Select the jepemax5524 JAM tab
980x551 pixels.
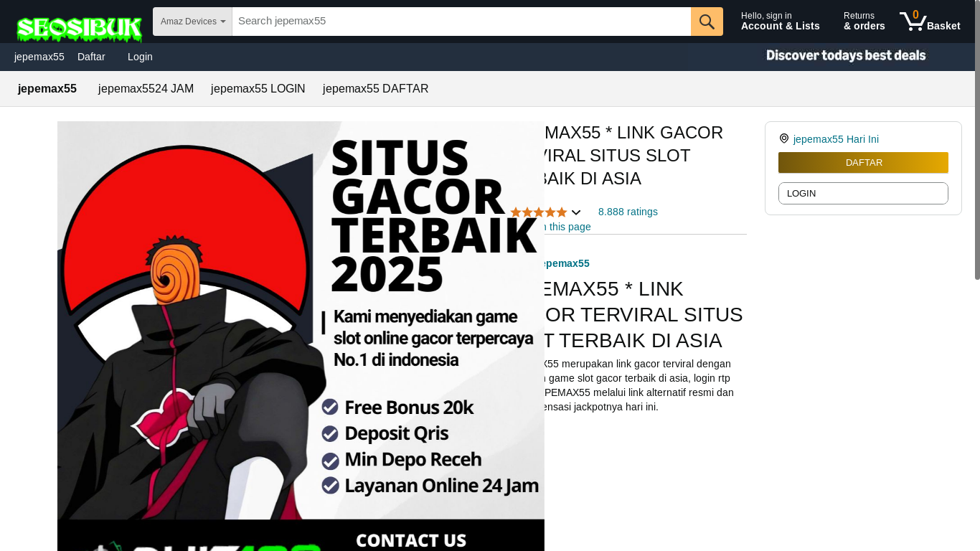[146, 89]
